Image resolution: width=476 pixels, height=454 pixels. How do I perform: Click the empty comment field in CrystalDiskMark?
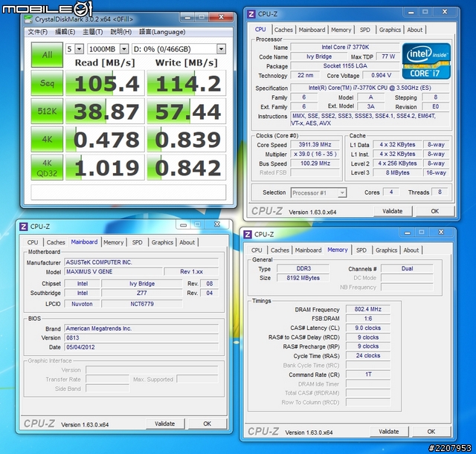pos(129,192)
